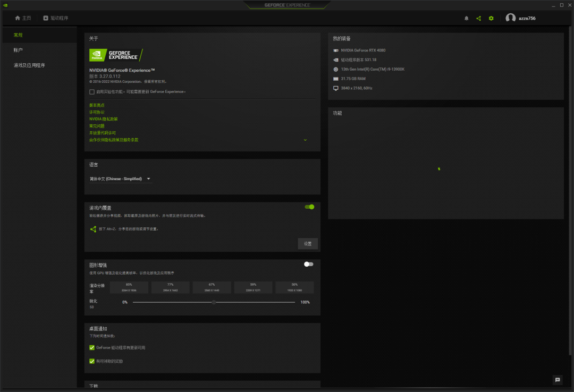Click the '13th Gen Intel(R) Core(TM) i9-13900K' text
The height and width of the screenshot is (392, 574).
(373, 69)
